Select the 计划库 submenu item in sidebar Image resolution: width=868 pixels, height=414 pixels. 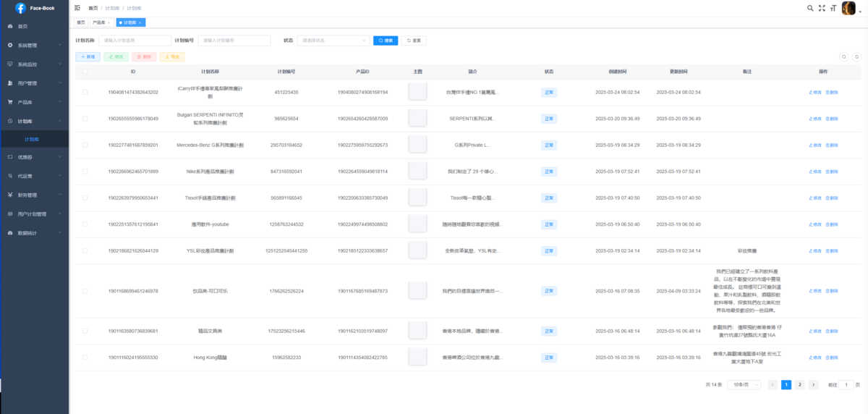tap(35, 139)
